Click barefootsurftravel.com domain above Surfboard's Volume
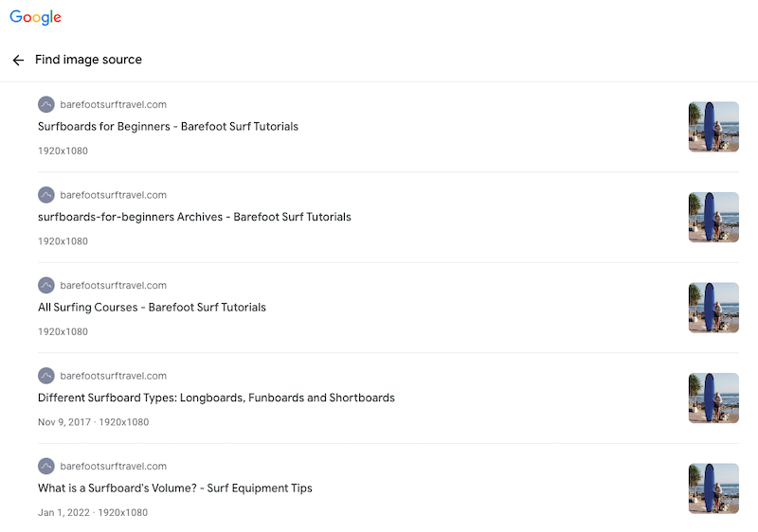The height and width of the screenshot is (532, 758). [x=113, y=466]
